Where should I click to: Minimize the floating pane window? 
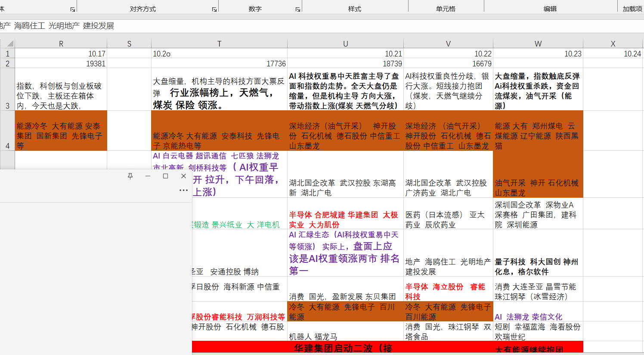[x=148, y=176]
